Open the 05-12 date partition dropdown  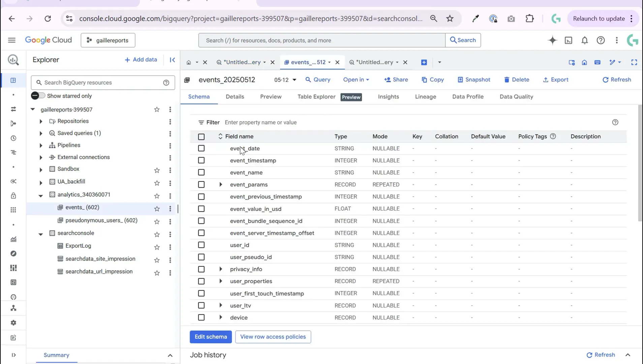tap(285, 80)
